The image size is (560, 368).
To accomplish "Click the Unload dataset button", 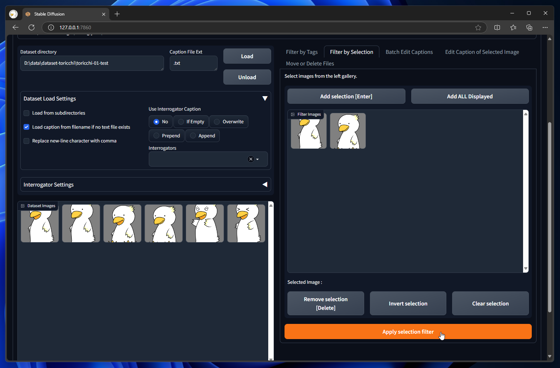I will click(x=247, y=77).
